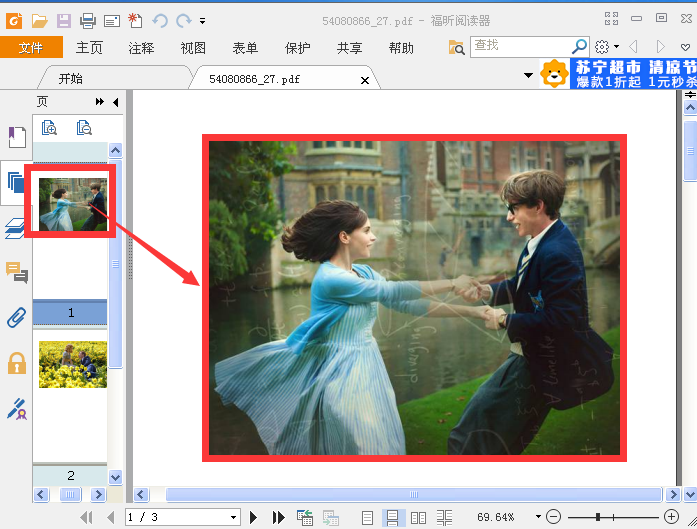Create new PDF document icon

(x=135, y=20)
